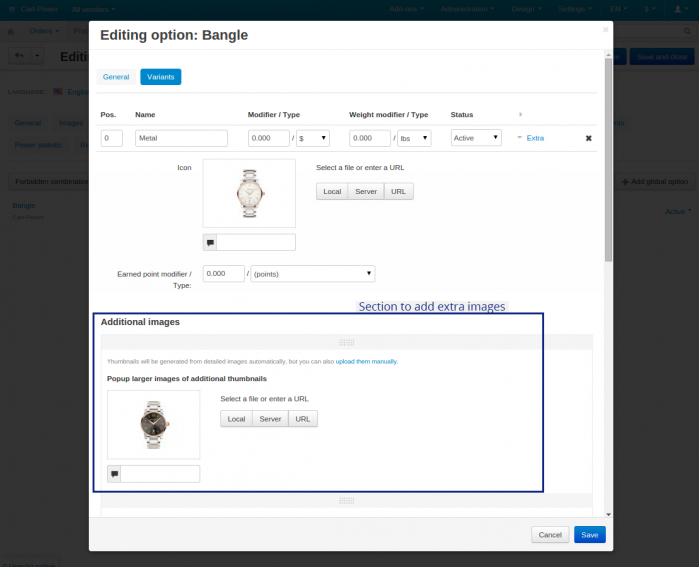This screenshot has height=567, width=700.
Task: Click the search icon in background navbar
Action: coord(687,31)
